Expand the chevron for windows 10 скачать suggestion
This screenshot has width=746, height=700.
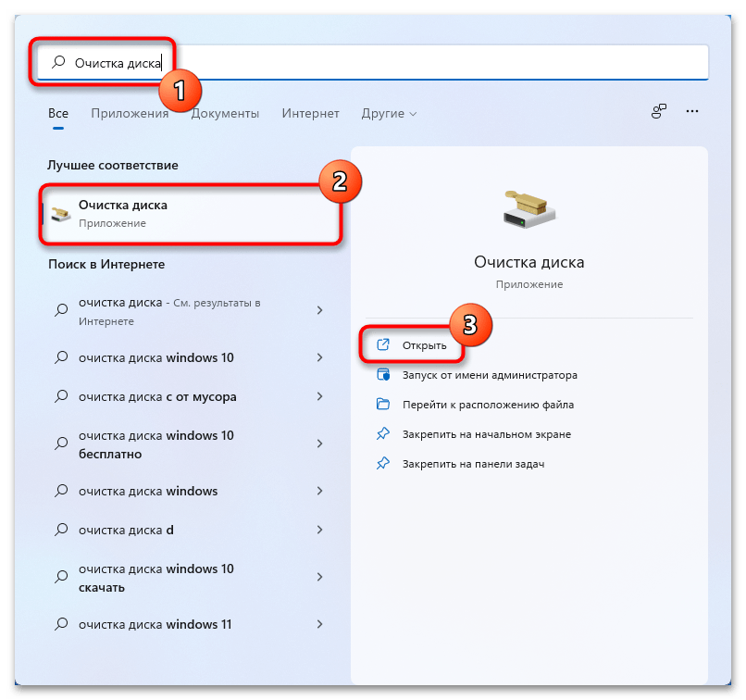pyautogui.click(x=319, y=577)
